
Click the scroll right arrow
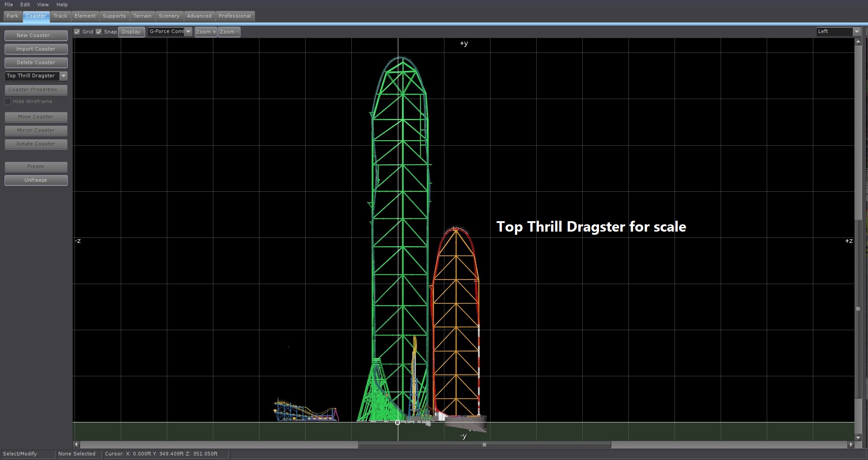851,445
